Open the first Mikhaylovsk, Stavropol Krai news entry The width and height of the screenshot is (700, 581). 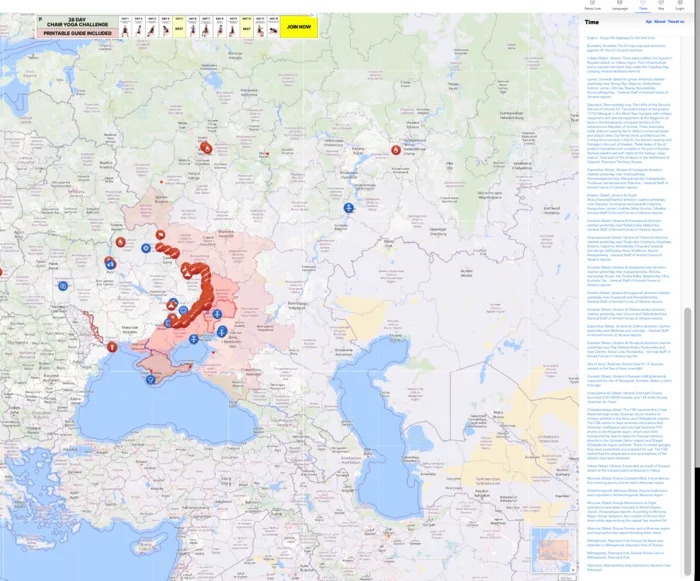[x=625, y=543]
